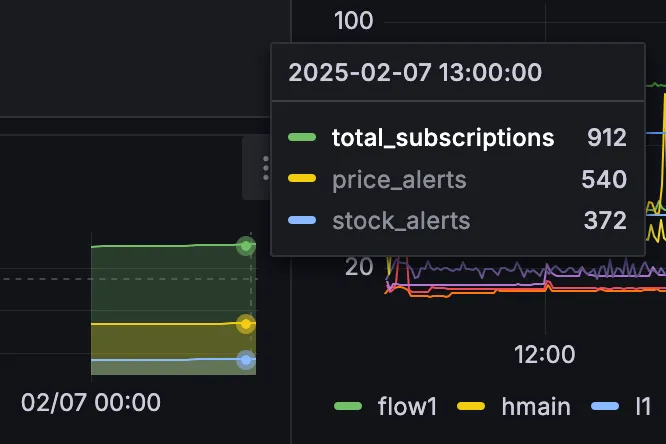Click the yellow price_alerts data point

246,324
